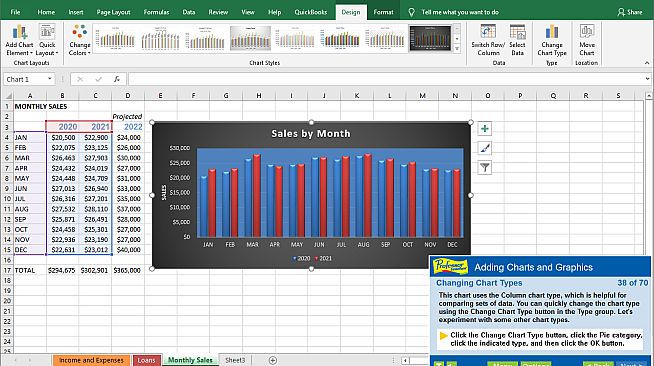Open Add Chart Element menu

[19, 40]
